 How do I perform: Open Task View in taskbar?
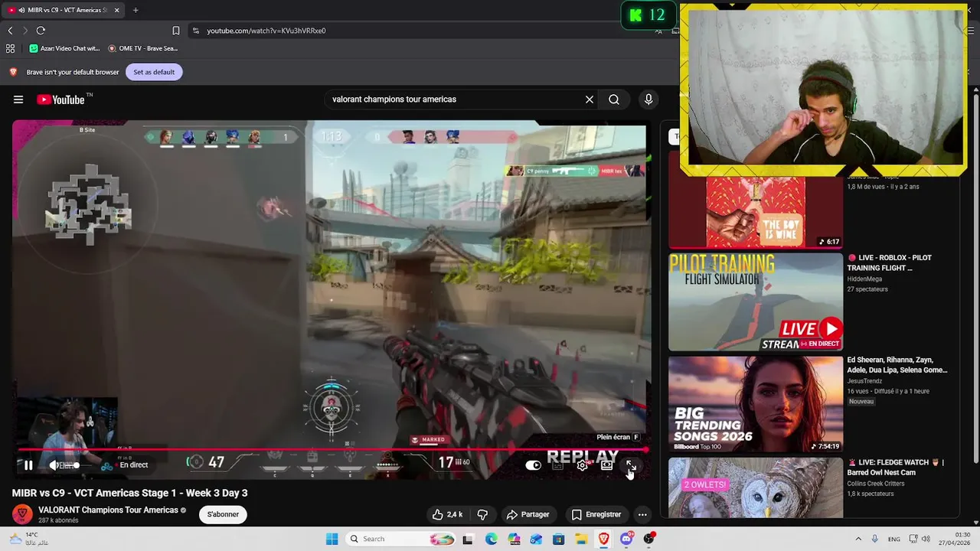(x=468, y=539)
